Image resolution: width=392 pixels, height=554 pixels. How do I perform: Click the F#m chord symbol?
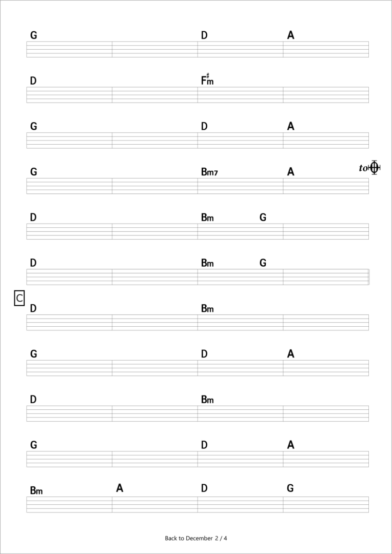point(207,80)
